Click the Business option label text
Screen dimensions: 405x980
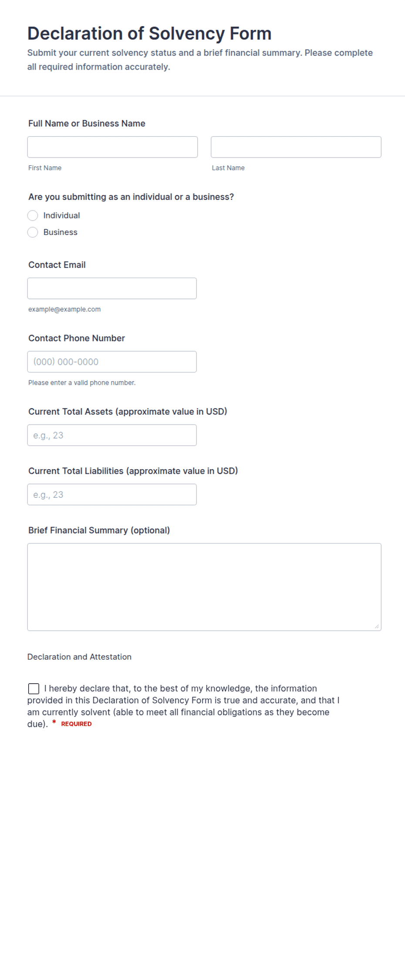61,232
